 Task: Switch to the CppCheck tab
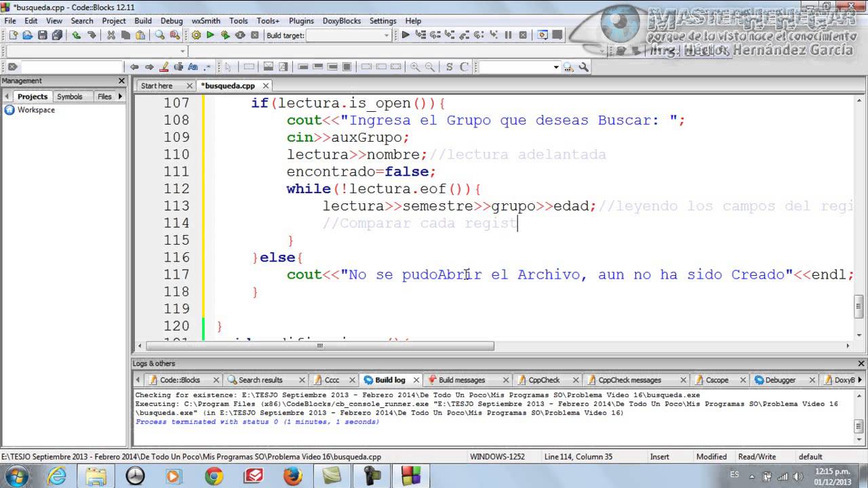click(x=544, y=380)
